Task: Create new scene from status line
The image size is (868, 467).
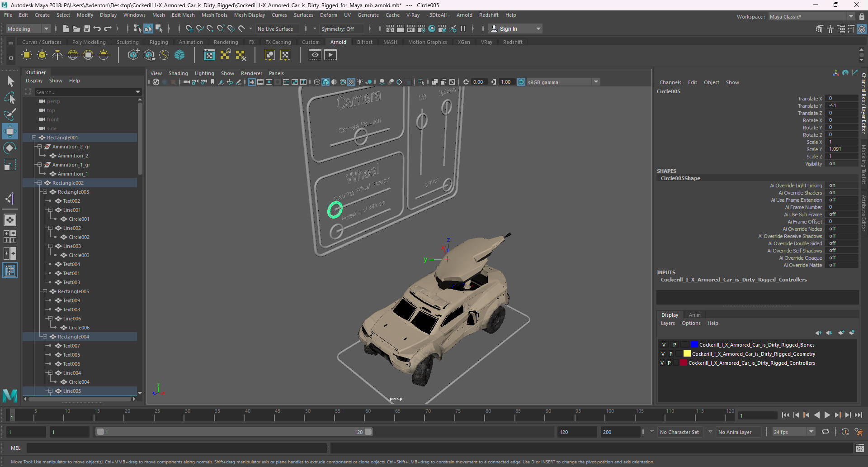Action: (x=66, y=29)
